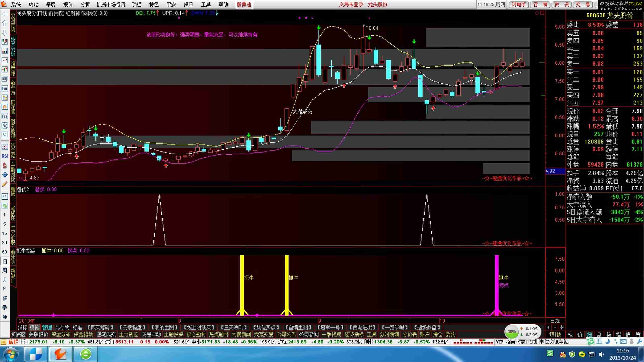Click the 底栏 label in status bar
Screen dimensions: 644x362
point(13,342)
